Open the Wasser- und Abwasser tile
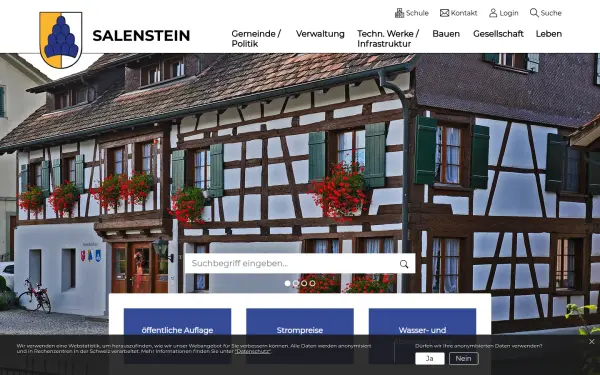Screen dimensions: 600x375 pos(422,335)
